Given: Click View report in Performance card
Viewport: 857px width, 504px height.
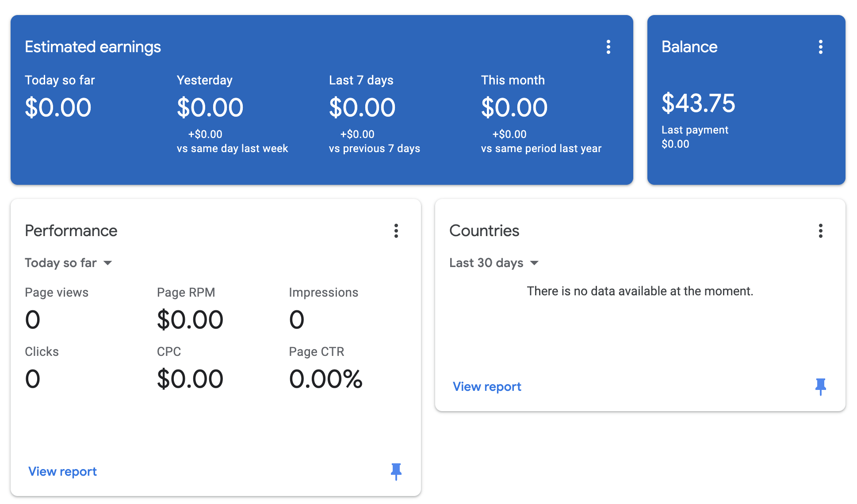Looking at the screenshot, I should pos(62,471).
